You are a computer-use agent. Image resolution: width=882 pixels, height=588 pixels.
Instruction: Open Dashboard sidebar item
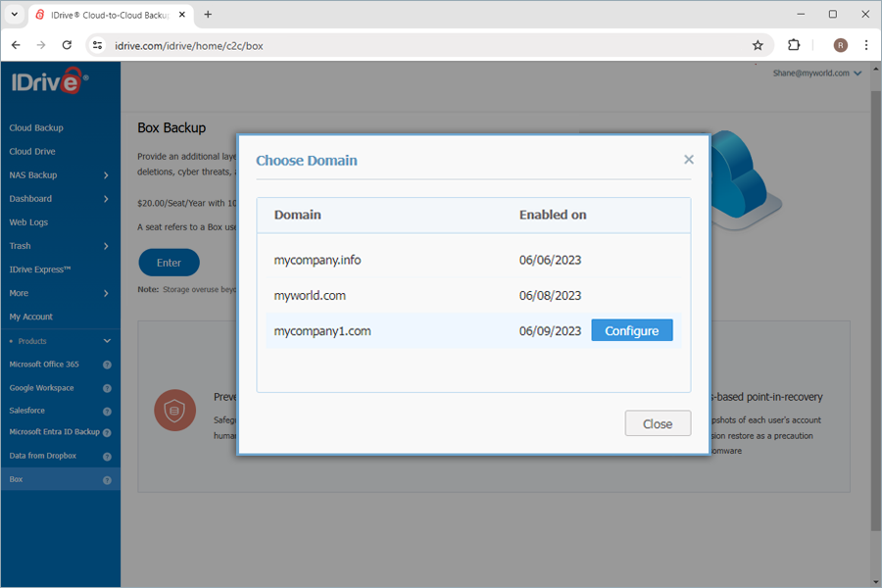pos(30,199)
